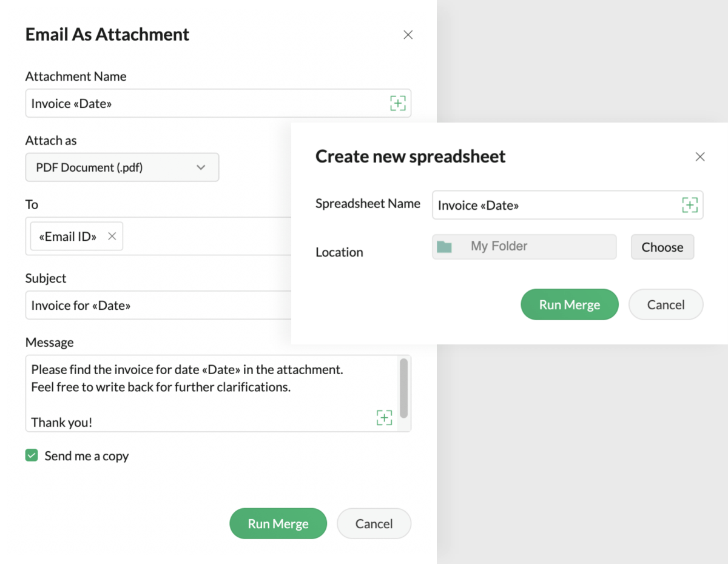Click the Choose location button
The width and height of the screenshot is (728, 564).
(x=662, y=247)
